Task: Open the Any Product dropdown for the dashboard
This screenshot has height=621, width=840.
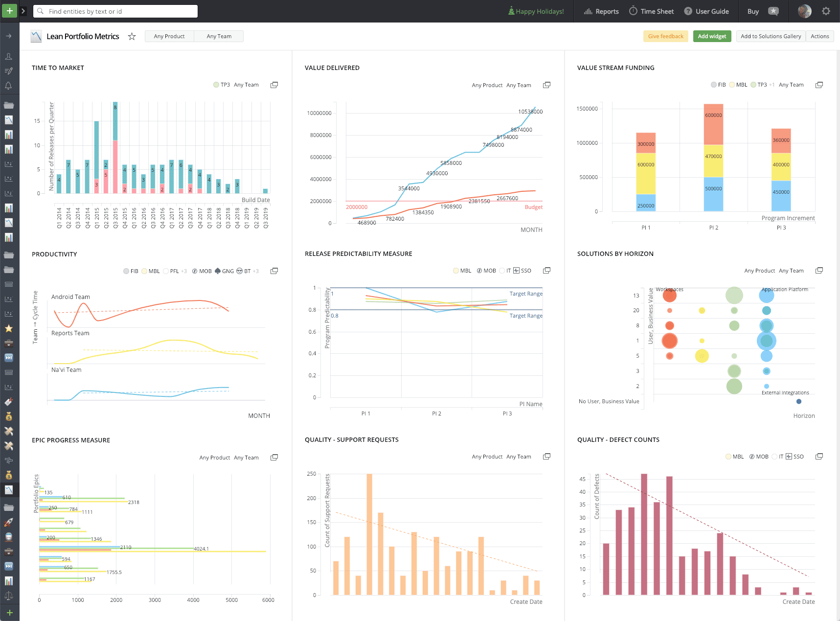Action: [x=169, y=36]
